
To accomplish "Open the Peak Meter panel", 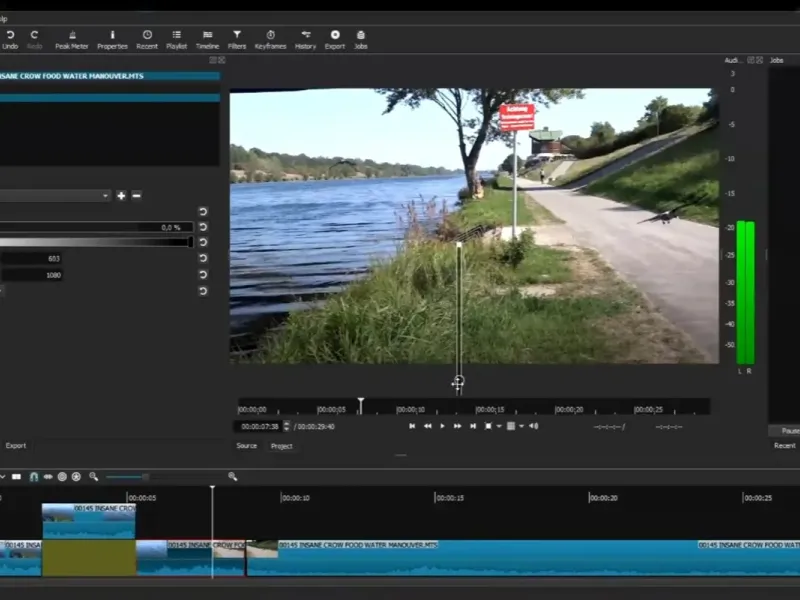I will tap(70, 39).
